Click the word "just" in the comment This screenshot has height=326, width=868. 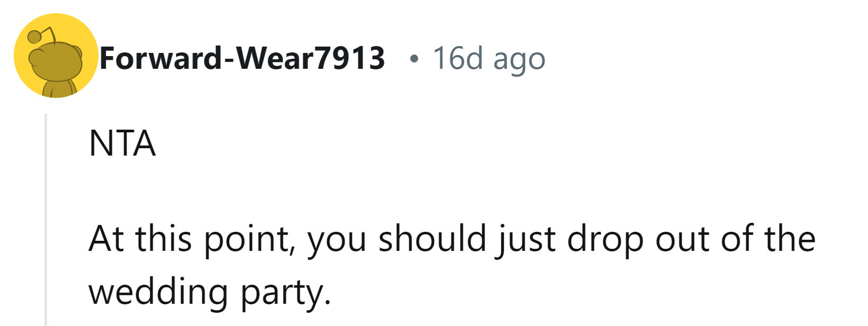[x=525, y=239]
